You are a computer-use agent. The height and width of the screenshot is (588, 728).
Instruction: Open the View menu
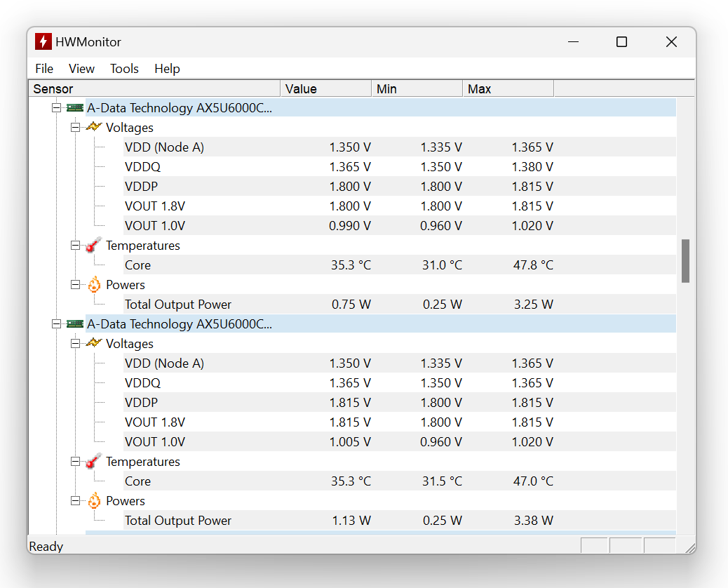81,69
